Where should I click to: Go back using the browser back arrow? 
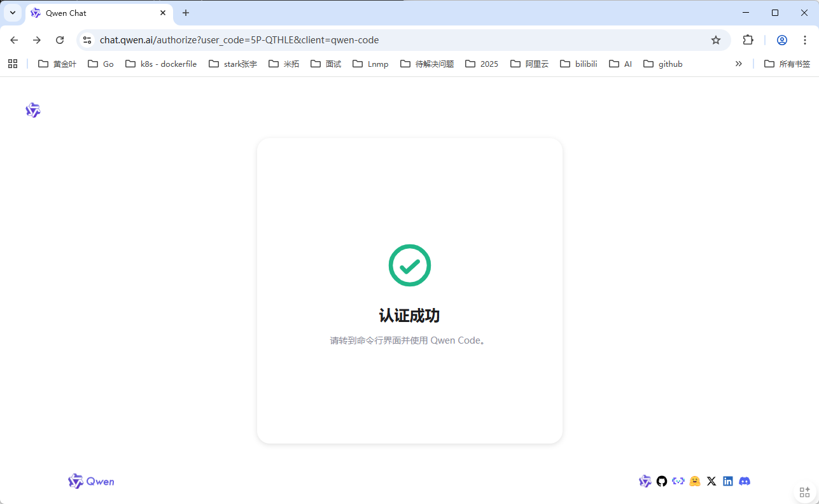tap(14, 40)
